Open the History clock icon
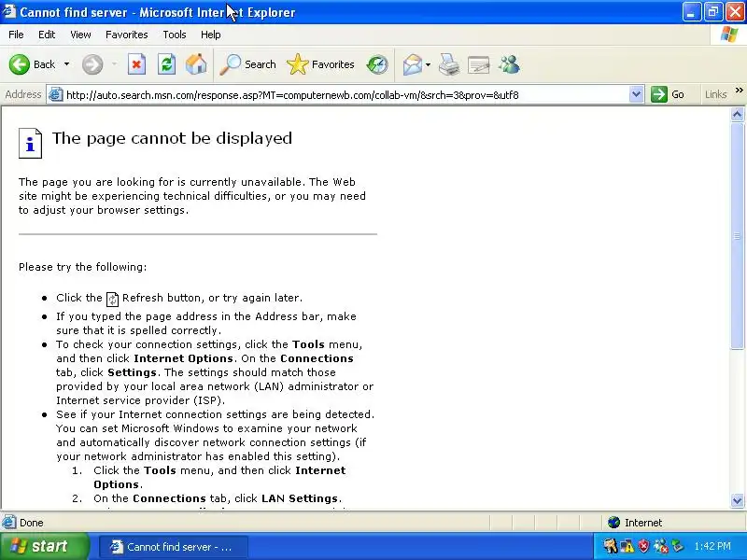Image resolution: width=747 pixels, height=560 pixels. (377, 64)
